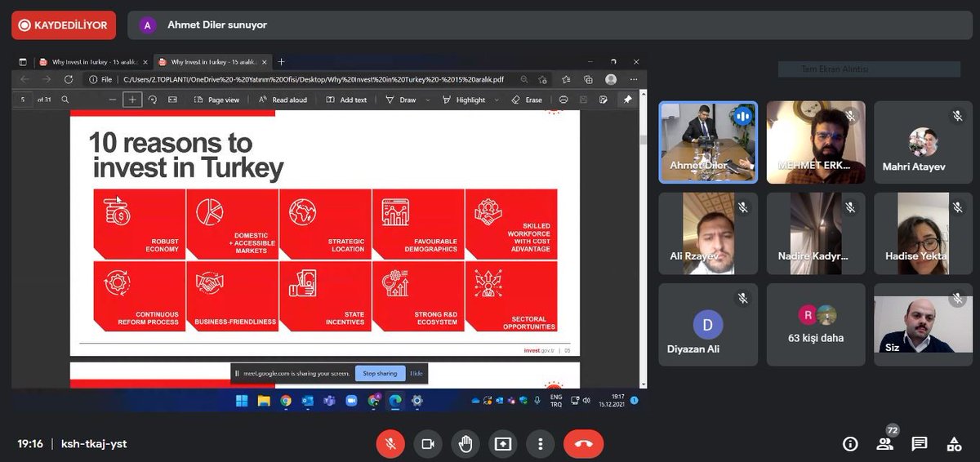Hide the screen sharing notification bar
Screen dimensions: 980x462
(416, 373)
